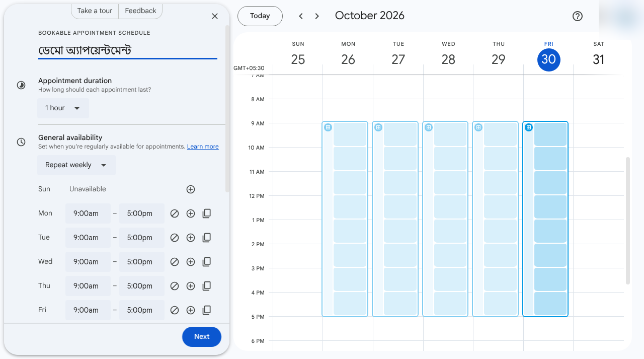Add another period to Friday
Screen dimensions: 644x359
coord(191,310)
